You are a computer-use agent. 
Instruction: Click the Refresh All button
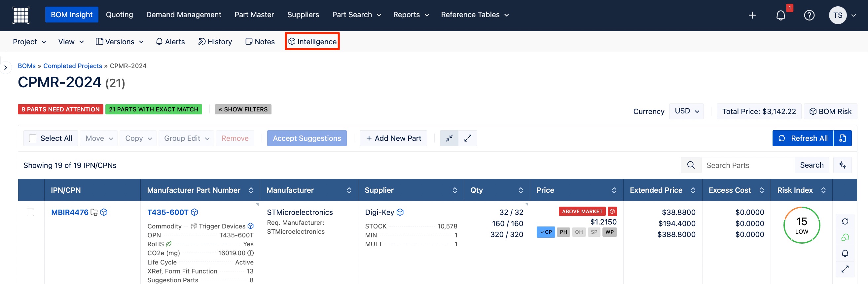coord(803,138)
